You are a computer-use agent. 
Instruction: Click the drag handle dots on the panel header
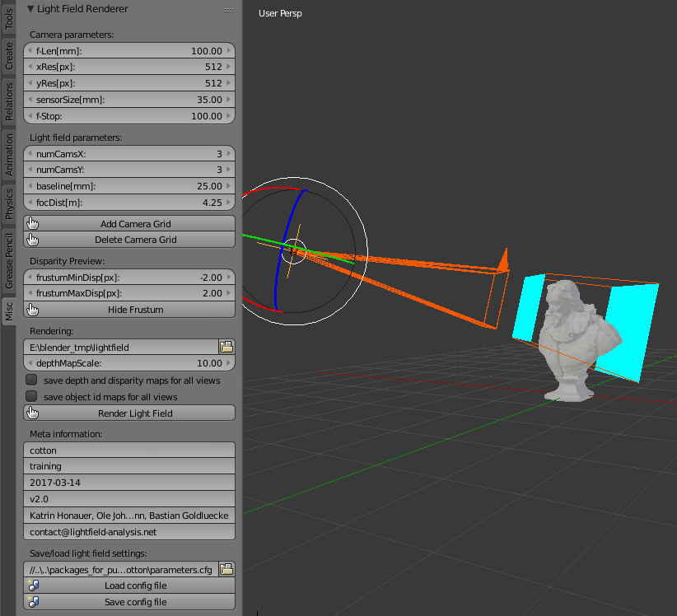tap(228, 8)
